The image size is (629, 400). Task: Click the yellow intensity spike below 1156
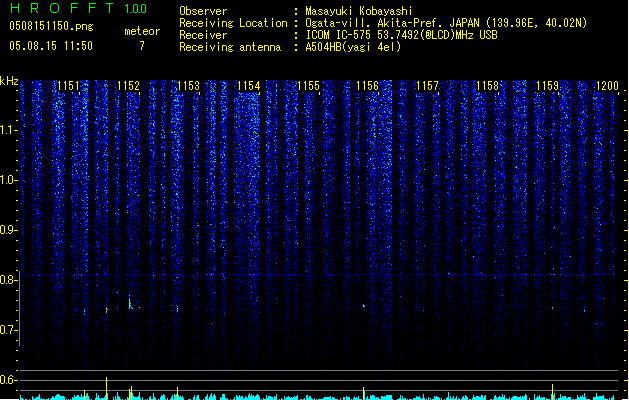coord(363,393)
